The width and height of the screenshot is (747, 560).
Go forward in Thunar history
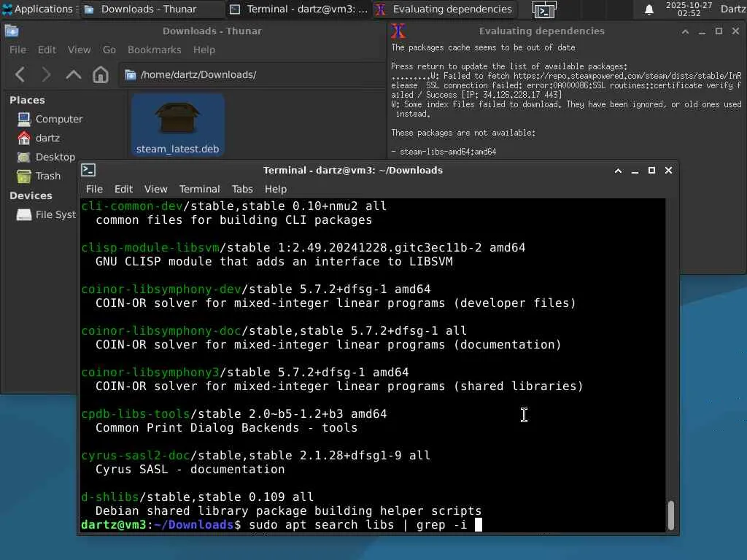click(46, 75)
